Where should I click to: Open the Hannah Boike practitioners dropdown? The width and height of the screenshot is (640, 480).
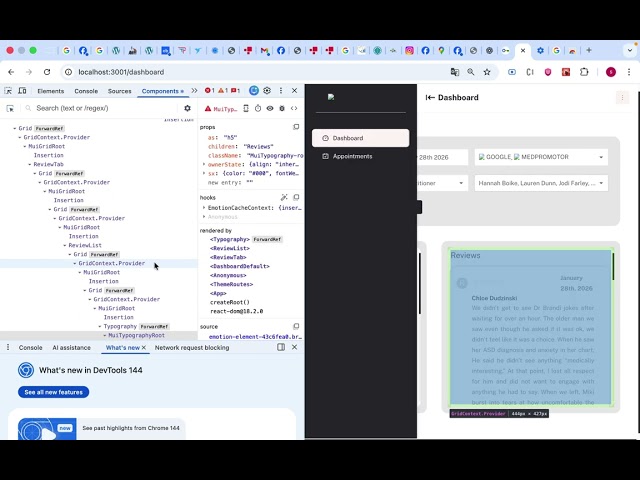[541, 183]
